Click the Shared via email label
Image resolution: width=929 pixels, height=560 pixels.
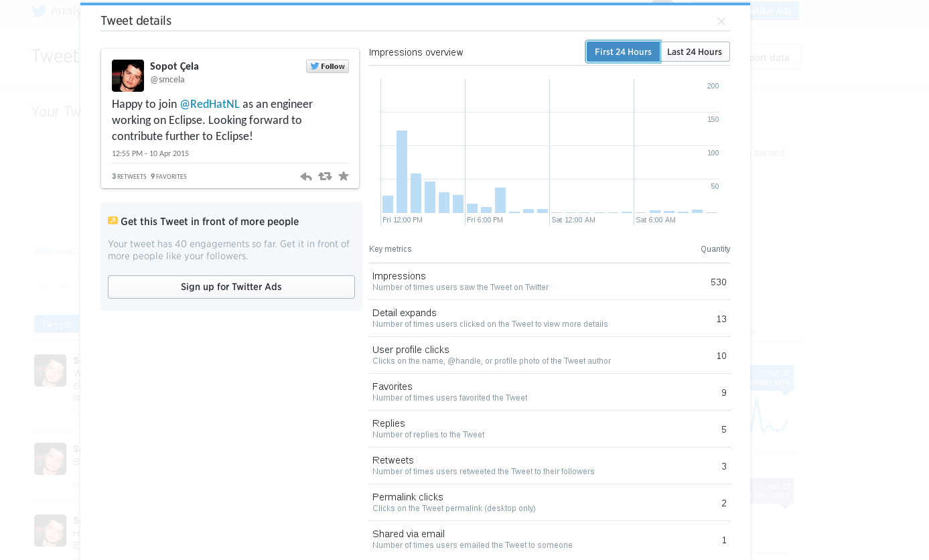point(409,534)
